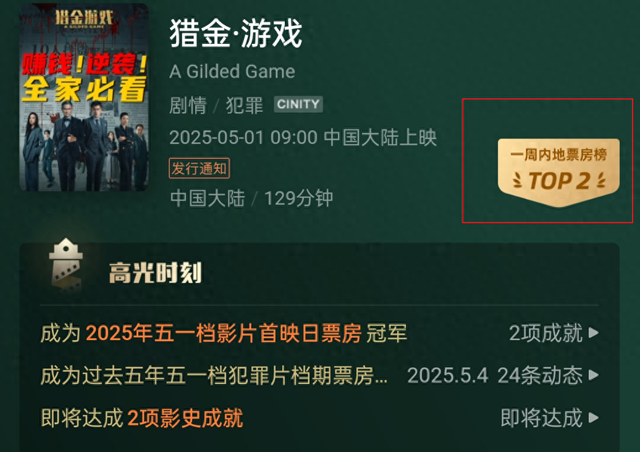Open 2025年五一档影片首映日票房 冠军 highlight
The image size is (640, 452).
pos(224,333)
